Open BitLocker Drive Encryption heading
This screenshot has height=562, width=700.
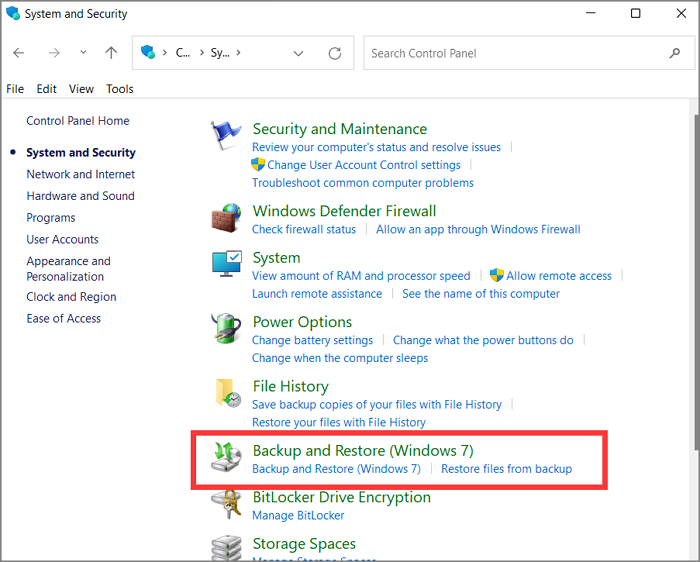tap(342, 497)
